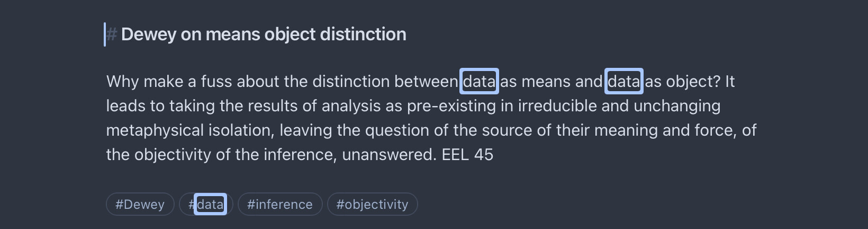Place cursor on 'EEL 45' citation
The height and width of the screenshot is (229, 868).
click(467, 154)
